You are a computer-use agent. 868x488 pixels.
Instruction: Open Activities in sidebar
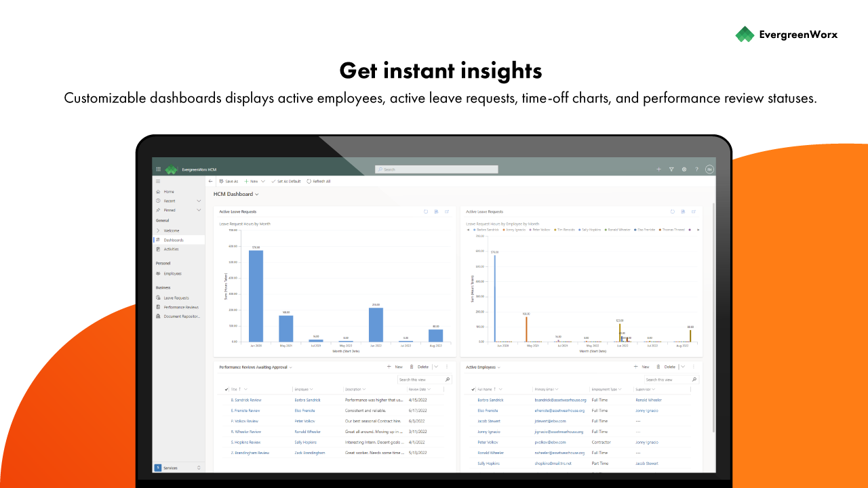[171, 249]
